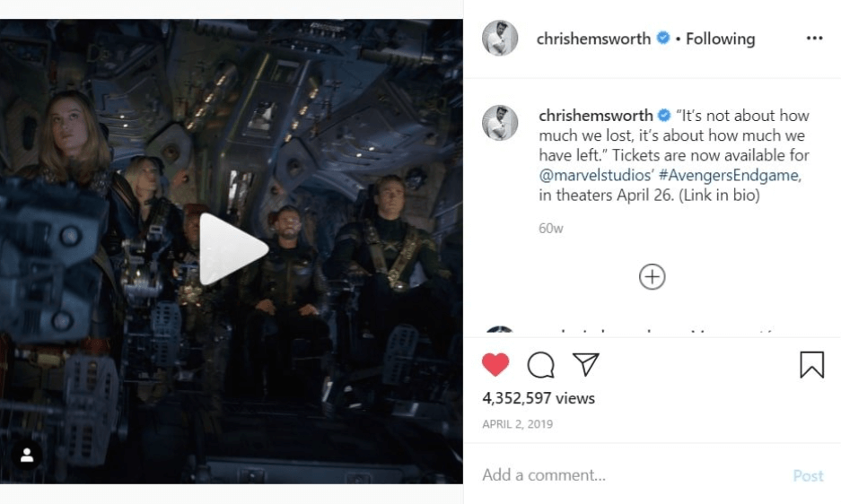
Task: Open chrishemsworth username in the header
Action: click(x=593, y=39)
